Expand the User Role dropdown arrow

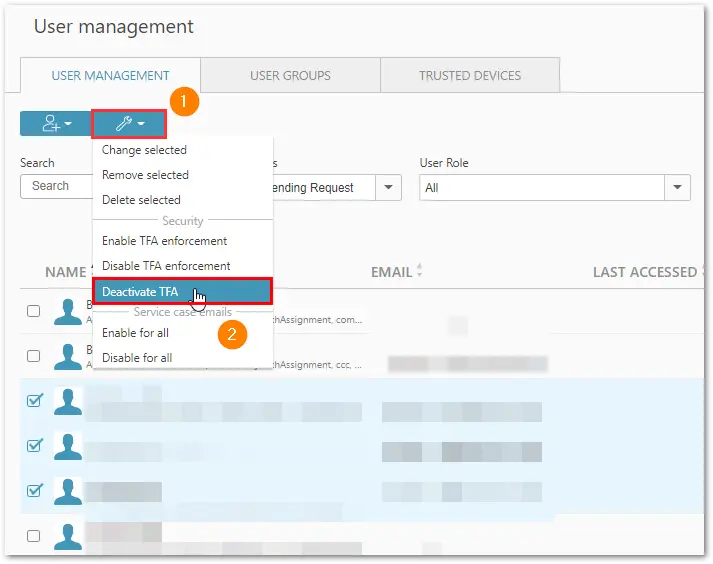coord(677,187)
